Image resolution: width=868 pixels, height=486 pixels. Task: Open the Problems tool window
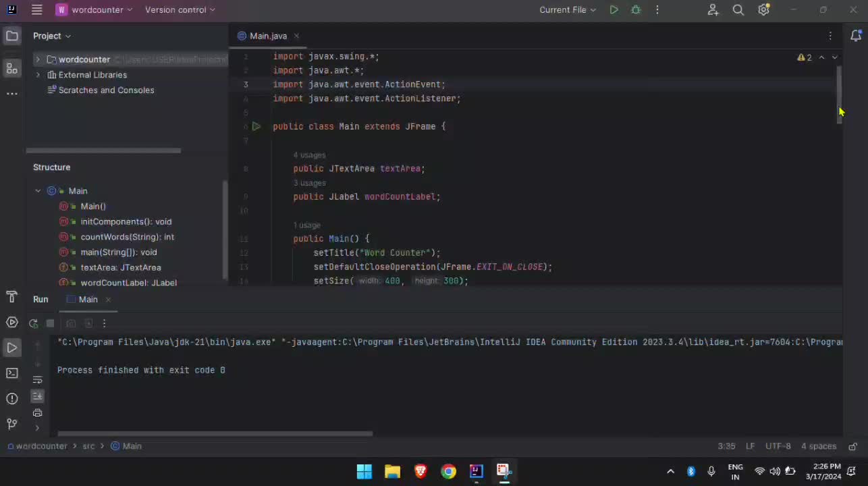pos(11,398)
